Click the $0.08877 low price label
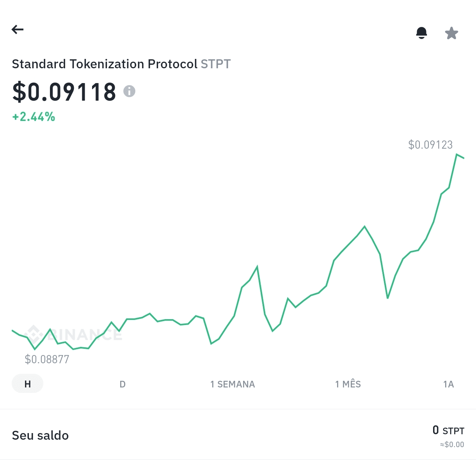Viewport: 476px width, 476px height. coord(47,359)
